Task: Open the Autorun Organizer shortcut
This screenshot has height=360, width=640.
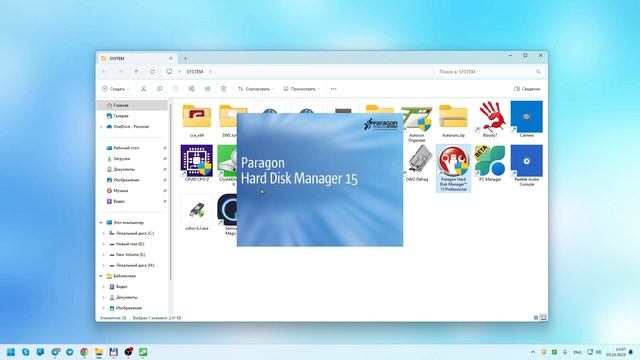Action: pyautogui.click(x=417, y=122)
